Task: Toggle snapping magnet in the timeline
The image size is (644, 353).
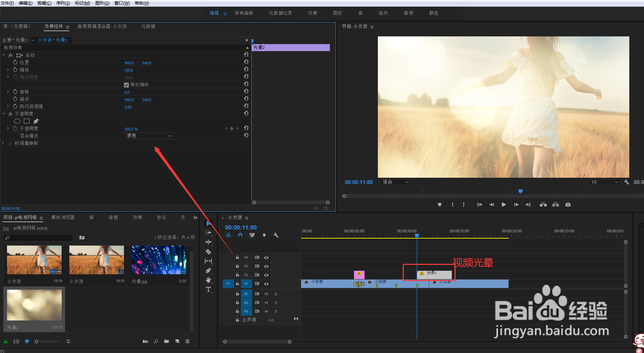Action: point(240,235)
